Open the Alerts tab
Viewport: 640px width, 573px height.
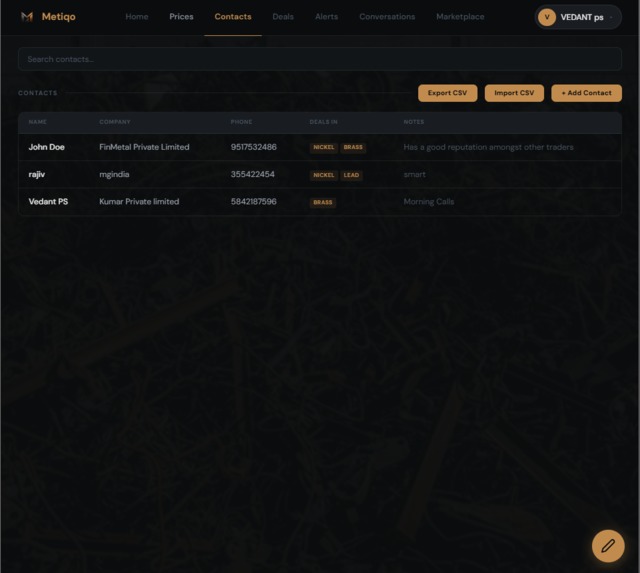(326, 17)
